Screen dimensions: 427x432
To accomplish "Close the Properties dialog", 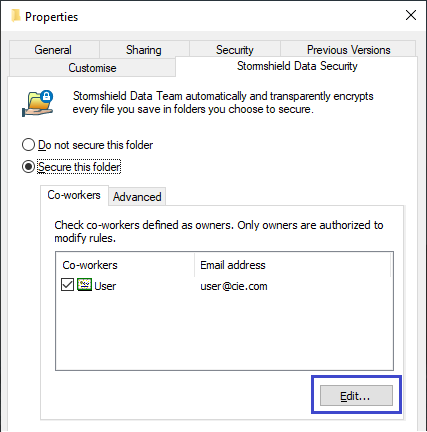I will click(x=410, y=15).
